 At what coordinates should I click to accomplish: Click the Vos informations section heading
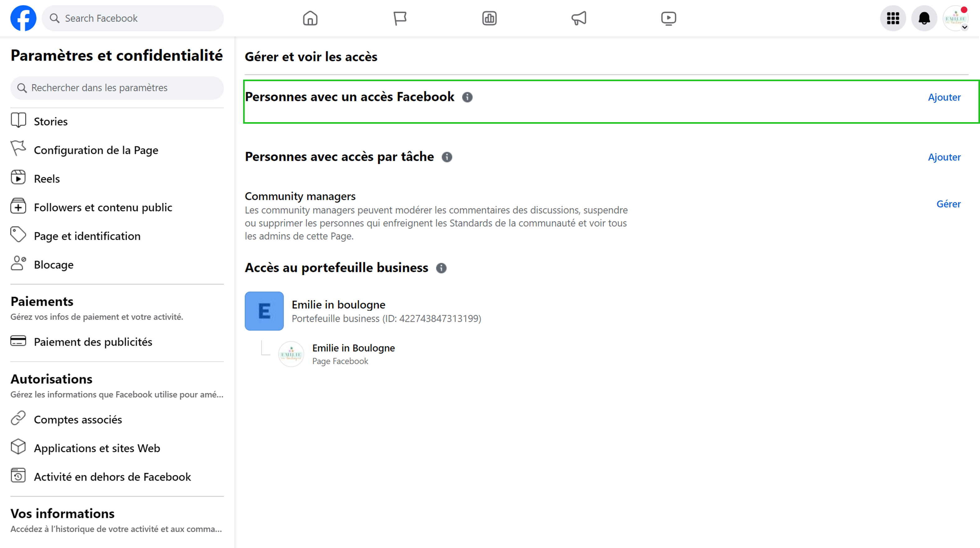tap(62, 514)
